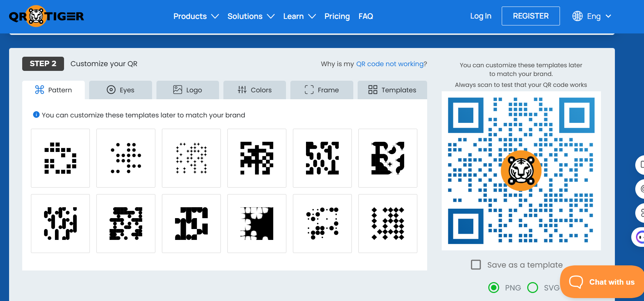Select the woven squares QR pattern
Image resolution: width=644 pixels, height=301 pixels.
point(257,158)
